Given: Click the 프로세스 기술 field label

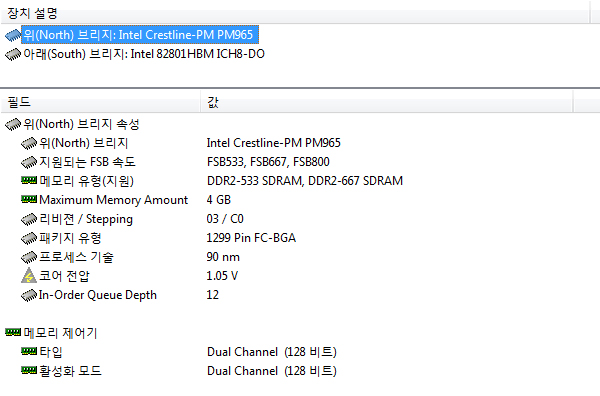Looking at the screenshot, I should click(76, 257).
